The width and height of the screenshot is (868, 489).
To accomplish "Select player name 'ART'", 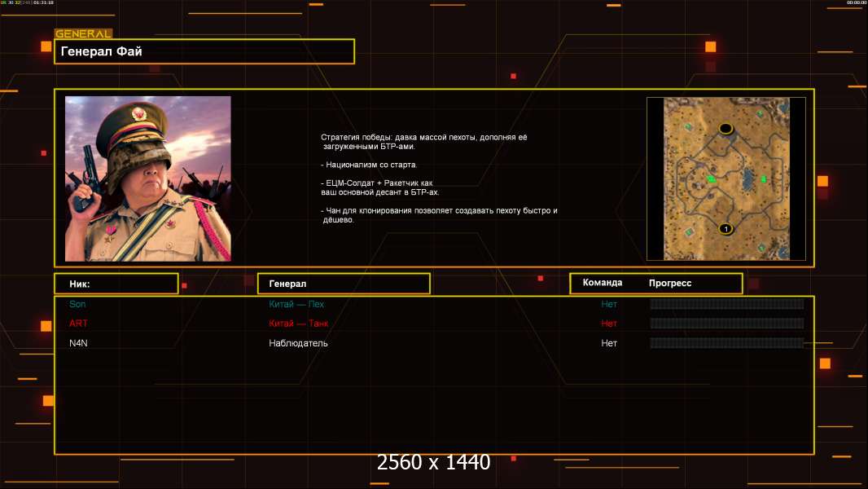I will point(79,324).
